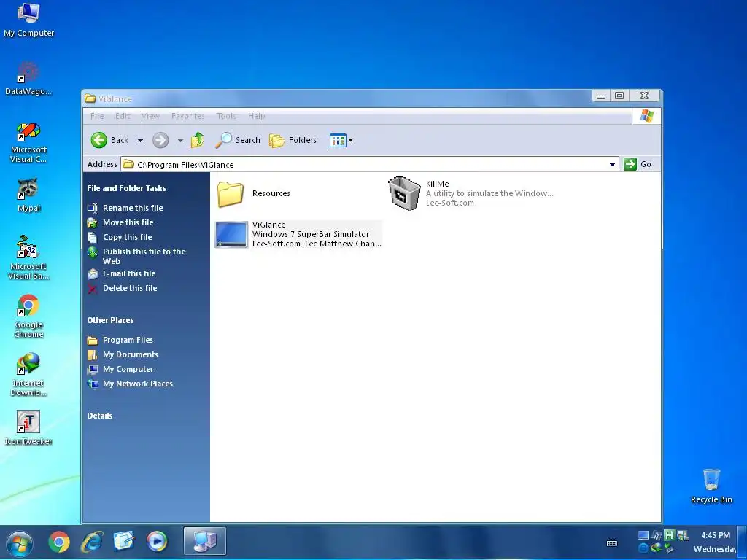Open the Search pane

point(237,140)
